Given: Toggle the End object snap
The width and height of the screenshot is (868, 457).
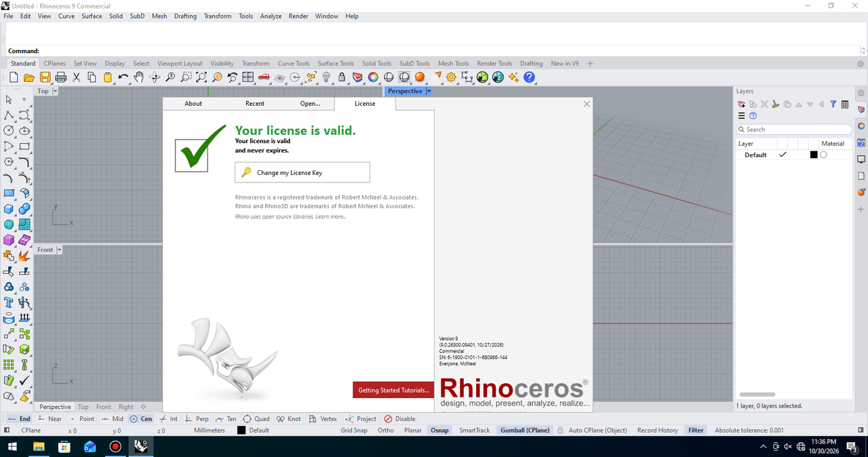Looking at the screenshot, I should pyautogui.click(x=19, y=419).
